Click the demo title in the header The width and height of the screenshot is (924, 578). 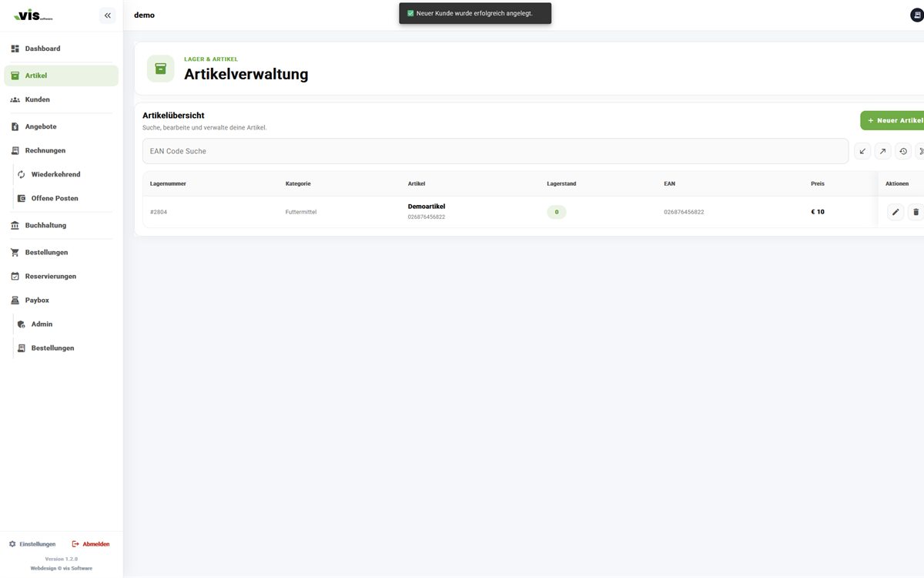[x=144, y=15]
